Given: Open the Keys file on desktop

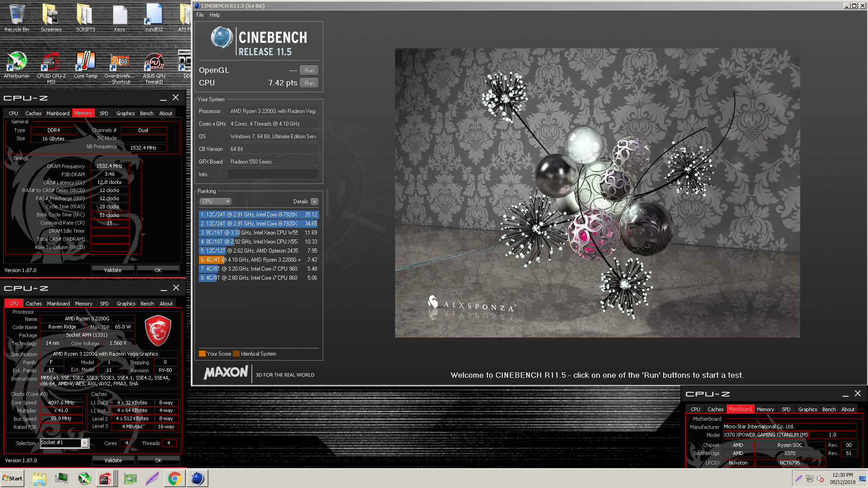Looking at the screenshot, I should (x=120, y=18).
